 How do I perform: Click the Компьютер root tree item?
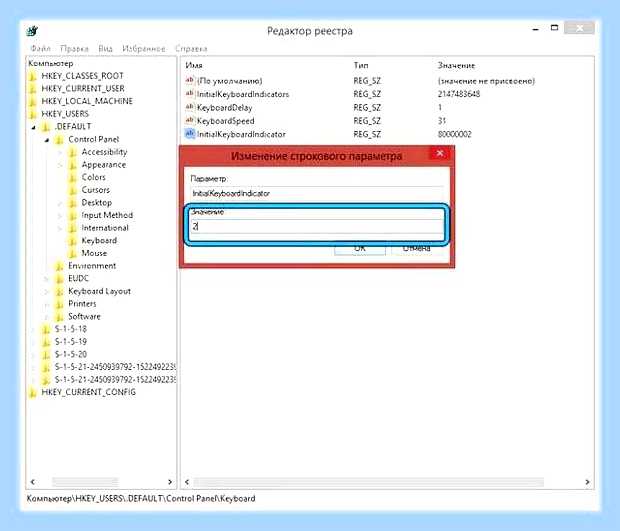pyautogui.click(x=51, y=63)
